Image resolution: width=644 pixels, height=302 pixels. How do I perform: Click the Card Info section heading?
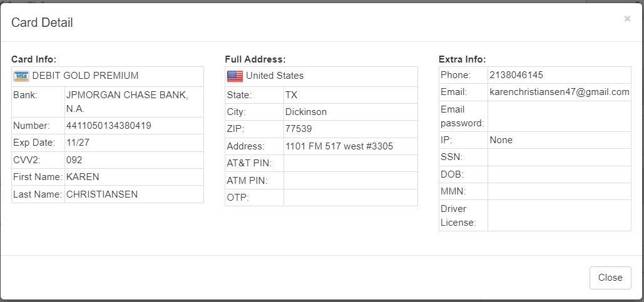34,59
